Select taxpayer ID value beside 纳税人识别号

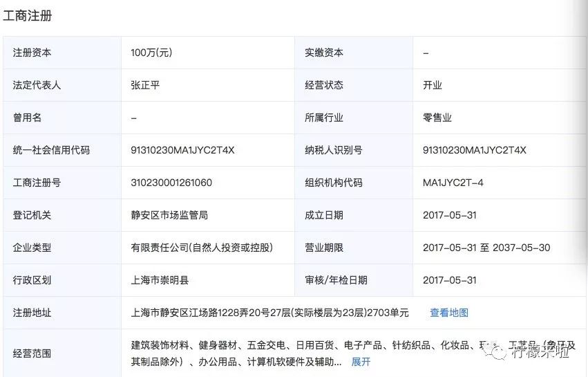(475, 150)
